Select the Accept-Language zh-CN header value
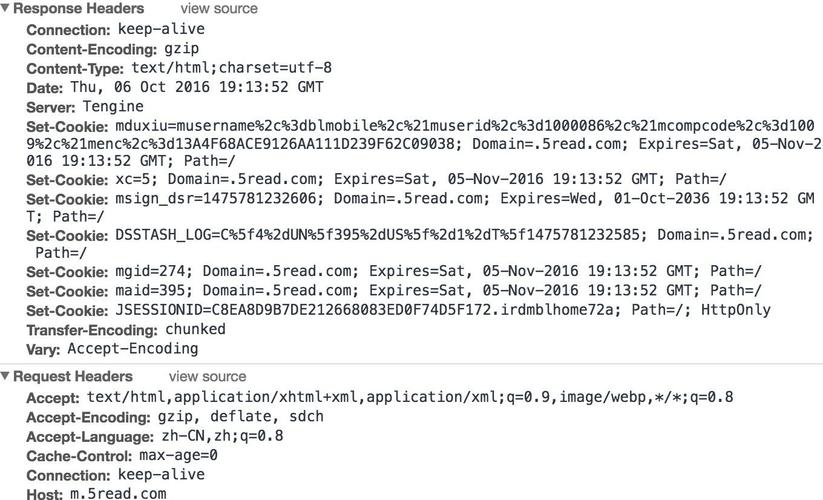The height and width of the screenshot is (500, 823). [222, 436]
